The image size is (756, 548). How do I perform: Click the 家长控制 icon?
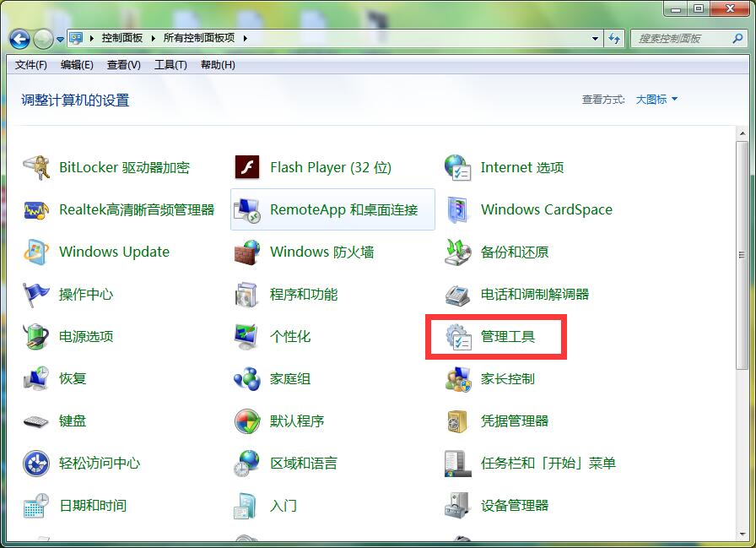tap(457, 378)
